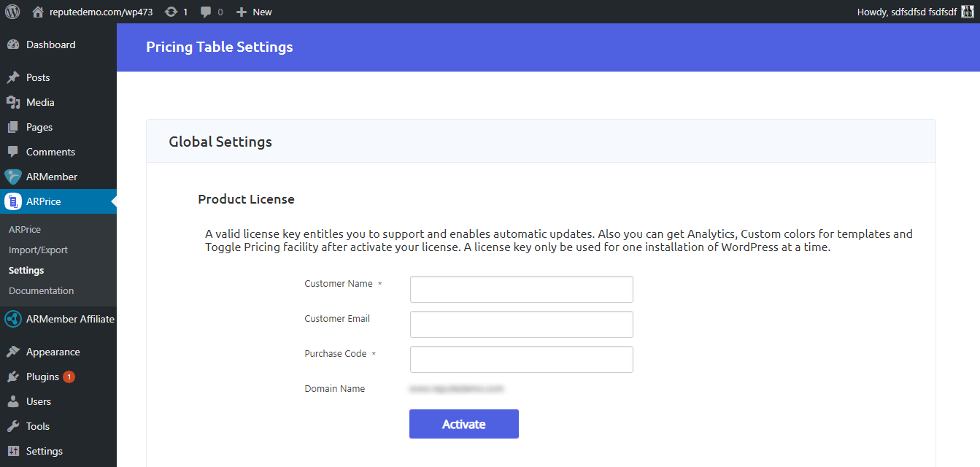
Task: Click the Product License heading
Action: point(247,199)
